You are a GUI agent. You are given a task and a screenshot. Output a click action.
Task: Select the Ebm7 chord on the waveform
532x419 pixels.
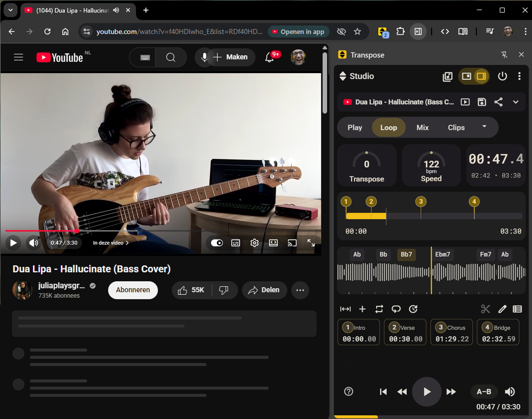tap(442, 255)
